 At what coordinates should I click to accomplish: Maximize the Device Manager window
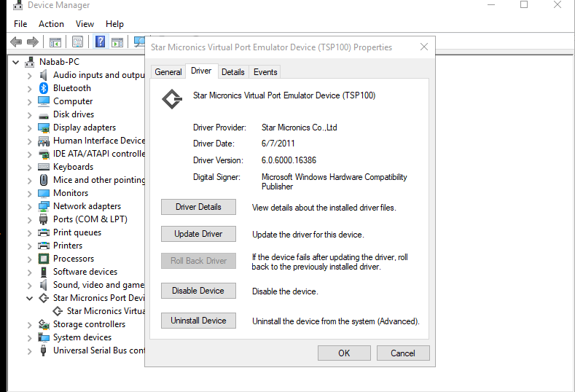click(524, 5)
